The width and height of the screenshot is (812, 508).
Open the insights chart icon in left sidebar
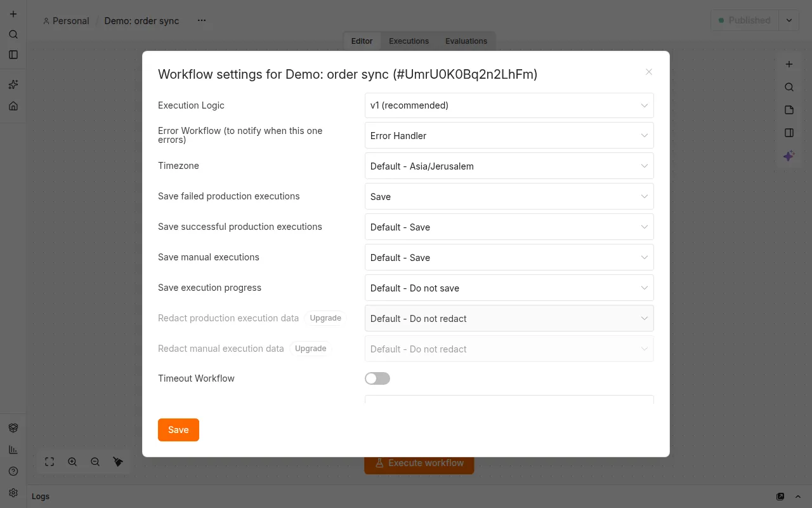(x=13, y=450)
